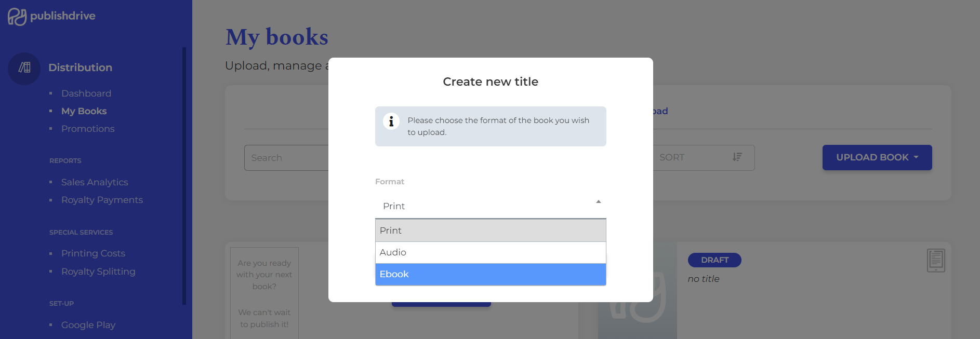
Task: Select the Ebook format option
Action: pyautogui.click(x=490, y=274)
